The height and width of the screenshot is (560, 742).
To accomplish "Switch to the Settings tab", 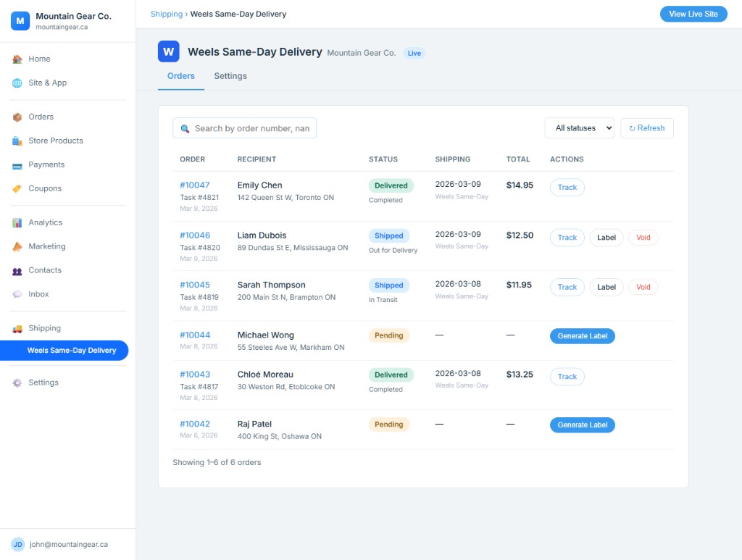I will [x=230, y=75].
